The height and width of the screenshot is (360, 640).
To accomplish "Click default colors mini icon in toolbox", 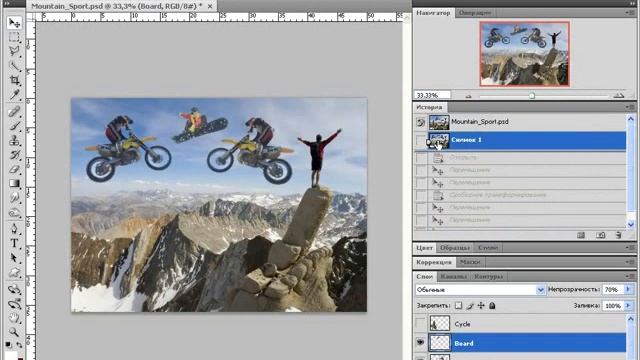I will (x=9, y=345).
